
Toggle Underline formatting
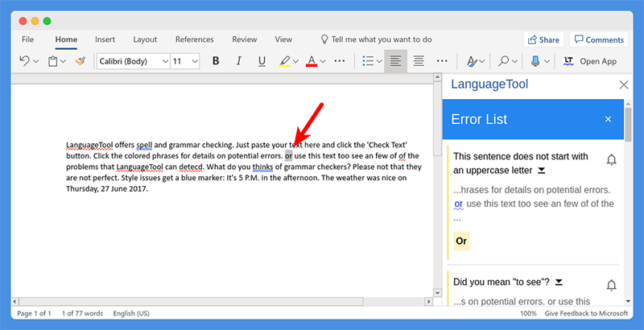[x=262, y=61]
